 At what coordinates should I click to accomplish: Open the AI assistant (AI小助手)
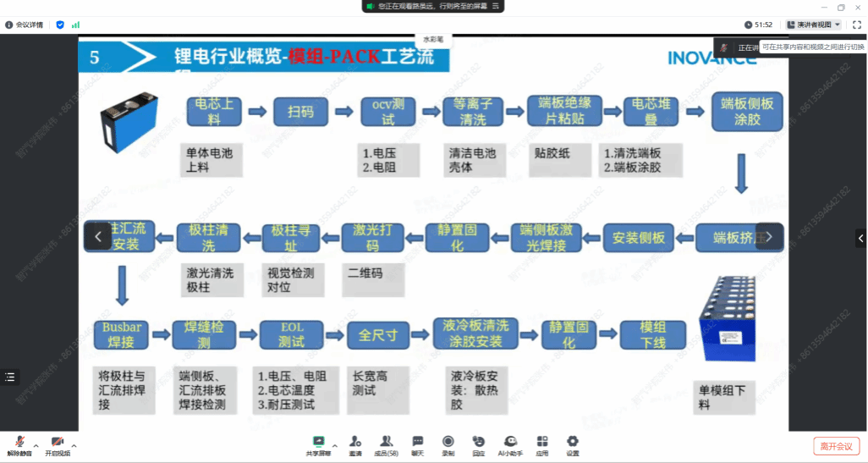511,445
